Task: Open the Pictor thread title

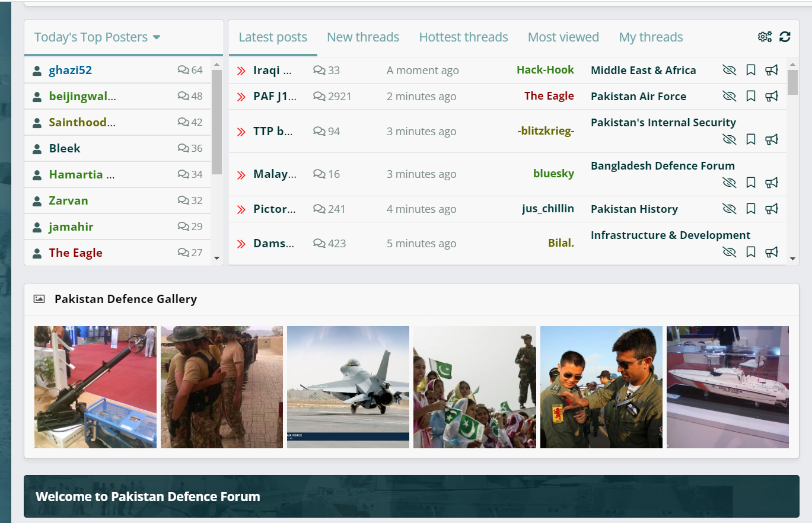Action: coord(274,209)
